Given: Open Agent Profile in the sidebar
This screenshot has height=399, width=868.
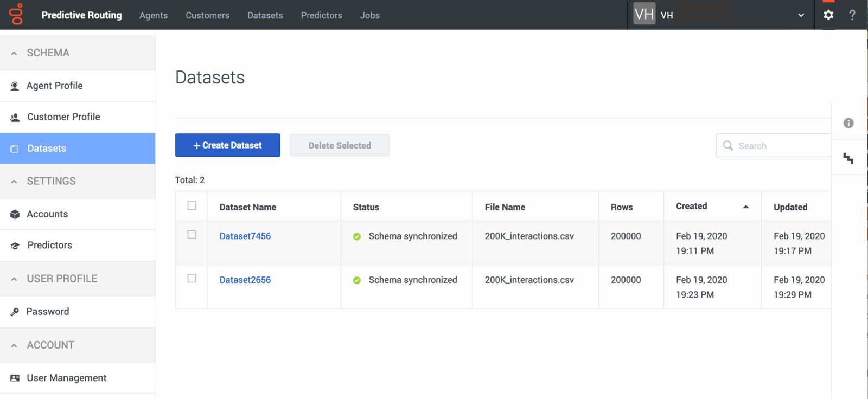Looking at the screenshot, I should [x=78, y=86].
